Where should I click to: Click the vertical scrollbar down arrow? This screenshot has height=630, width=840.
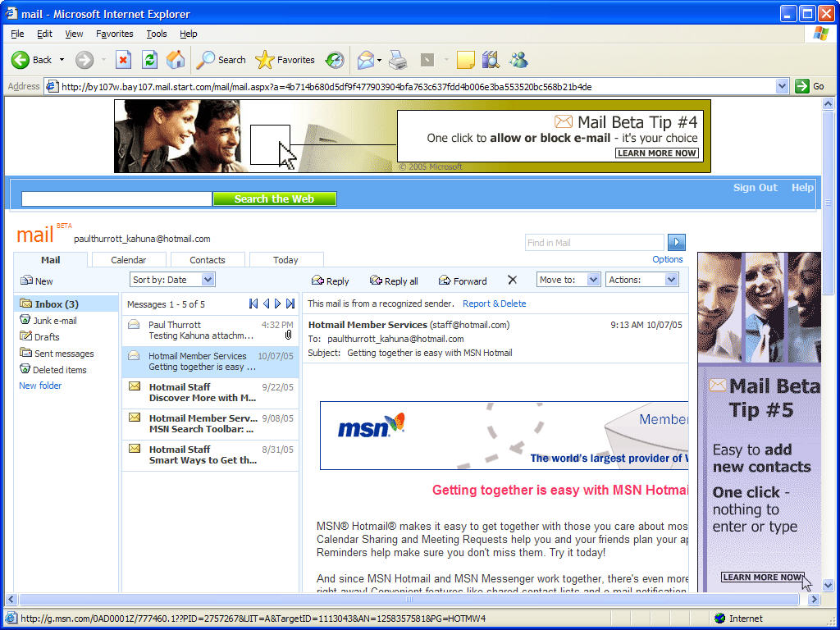click(829, 585)
